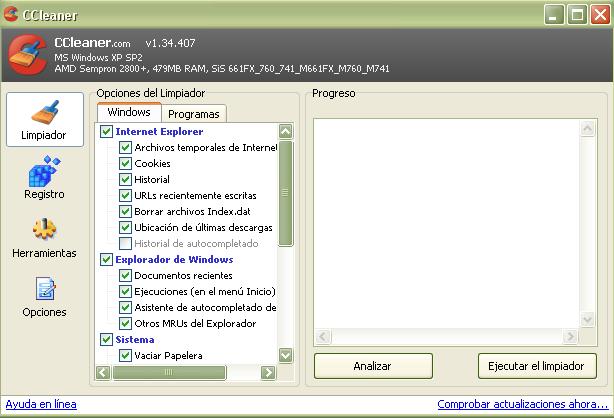Click the Analizar button

click(373, 366)
